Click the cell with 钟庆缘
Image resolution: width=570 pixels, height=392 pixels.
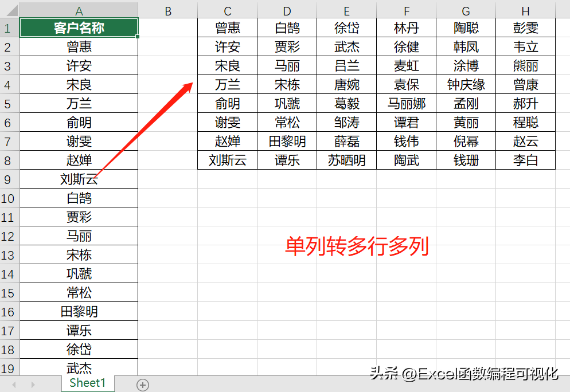[466, 85]
